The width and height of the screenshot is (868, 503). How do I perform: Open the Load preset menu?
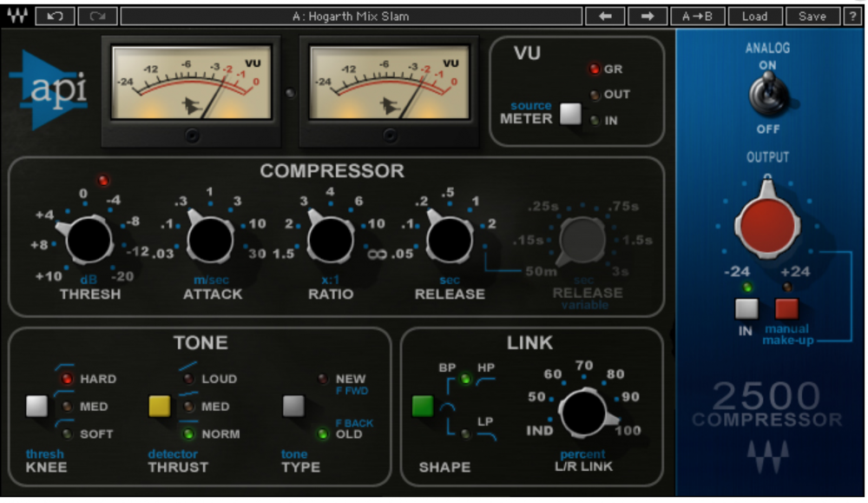pos(754,16)
